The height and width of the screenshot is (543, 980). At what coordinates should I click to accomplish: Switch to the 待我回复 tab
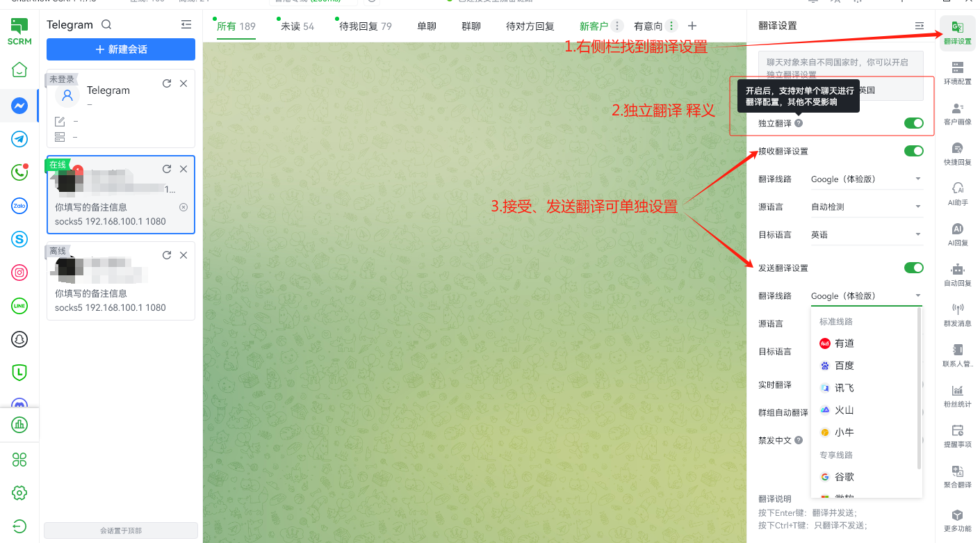365,26
